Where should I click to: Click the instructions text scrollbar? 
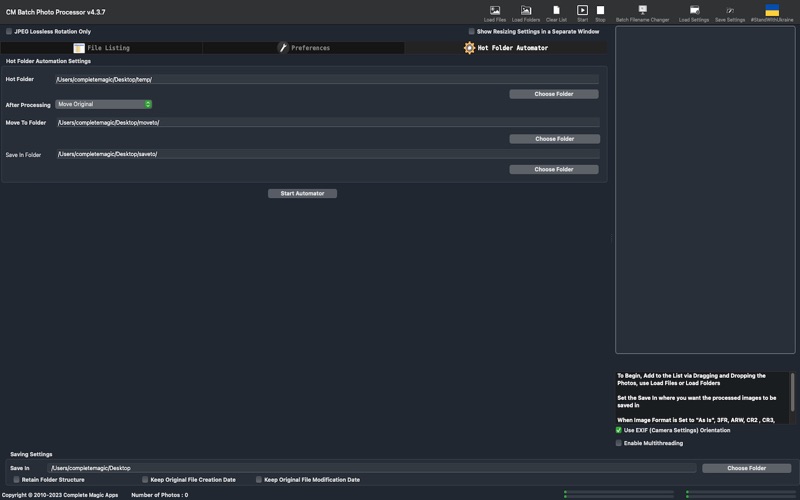pyautogui.click(x=792, y=392)
